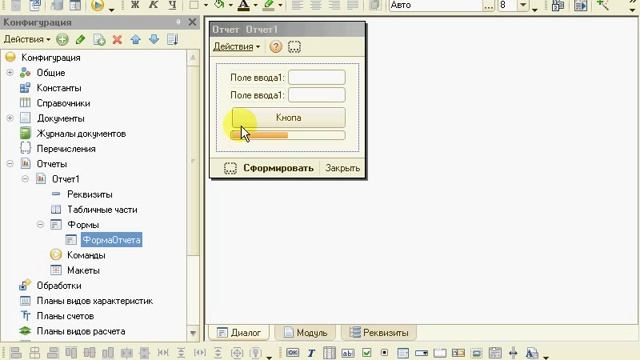
Task: Delete the selected object with the red cross
Action: click(117, 40)
